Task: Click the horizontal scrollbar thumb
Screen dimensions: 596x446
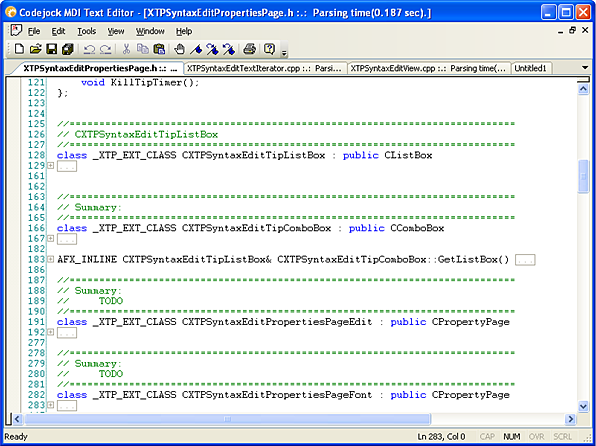Action: pos(227,419)
